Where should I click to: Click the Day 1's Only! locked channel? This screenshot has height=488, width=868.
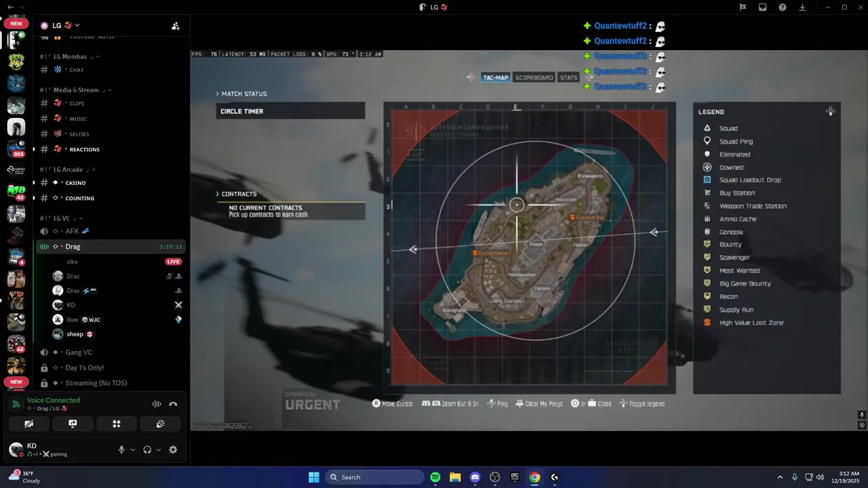click(x=111, y=367)
